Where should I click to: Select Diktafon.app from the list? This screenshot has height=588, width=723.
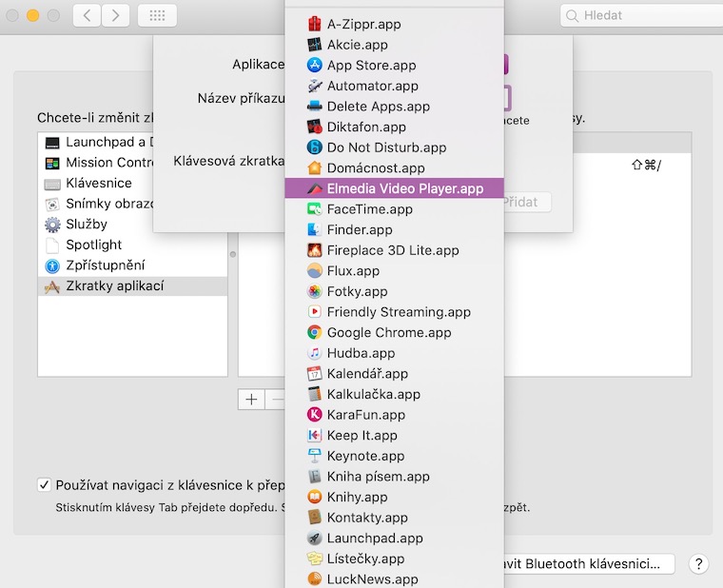394,127
